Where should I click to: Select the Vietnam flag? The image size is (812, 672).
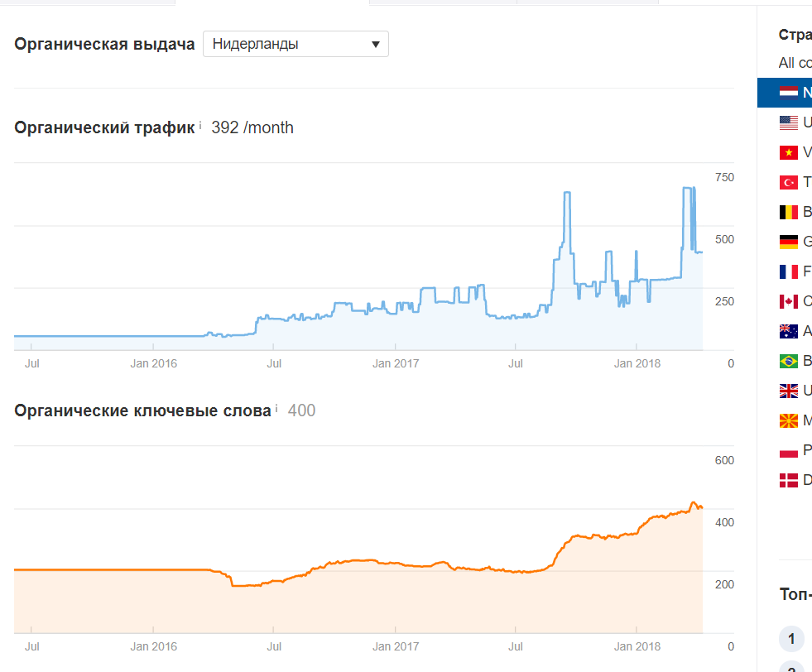tap(788, 152)
